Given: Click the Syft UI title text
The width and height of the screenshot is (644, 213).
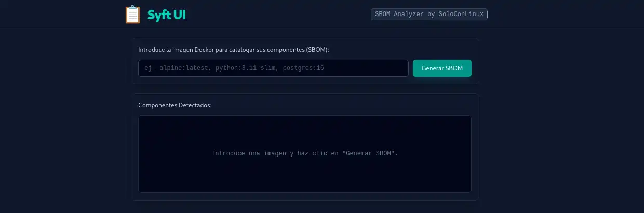Looking at the screenshot, I should click(x=166, y=15).
